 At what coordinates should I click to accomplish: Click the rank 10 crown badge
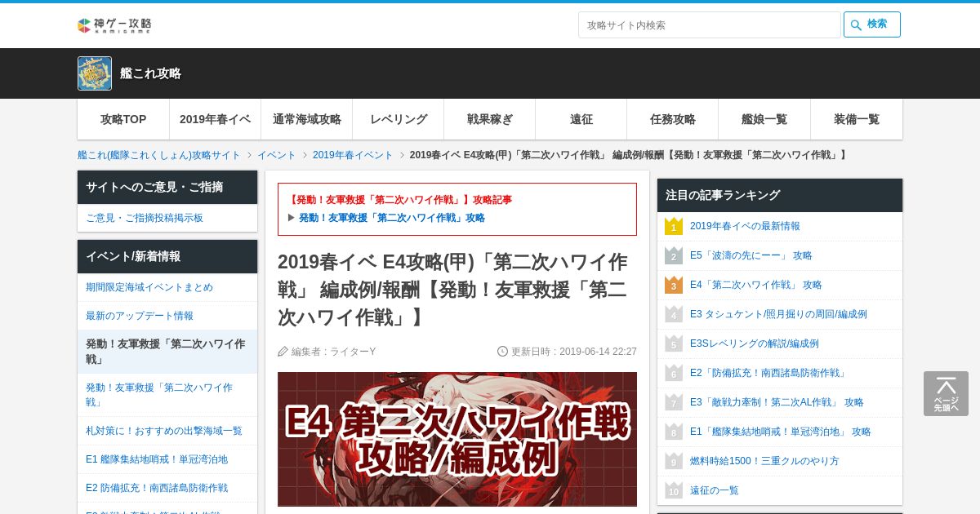click(674, 490)
